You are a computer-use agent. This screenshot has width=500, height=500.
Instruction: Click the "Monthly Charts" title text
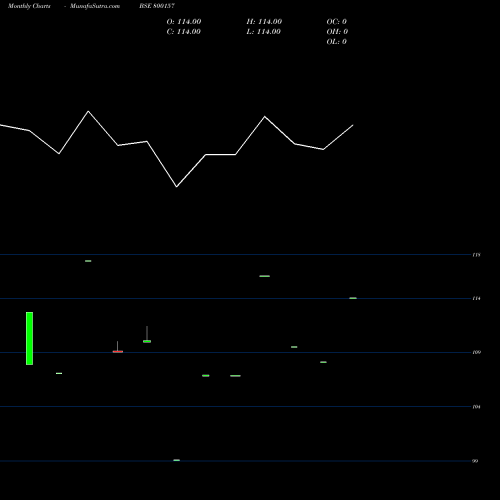point(29,6)
